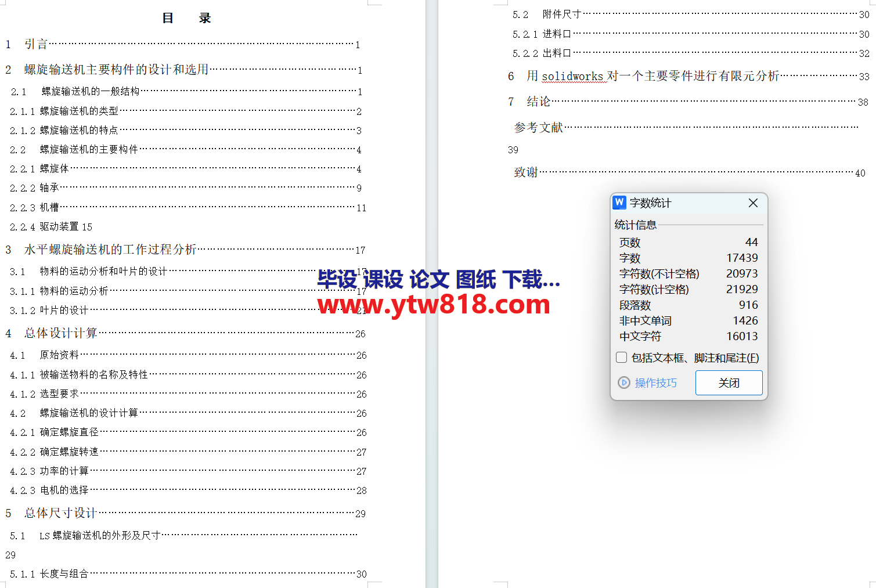Click entry 2.1.2 螺旋输送机的特点
Image resolution: width=876 pixels, height=588 pixels.
click(186, 130)
